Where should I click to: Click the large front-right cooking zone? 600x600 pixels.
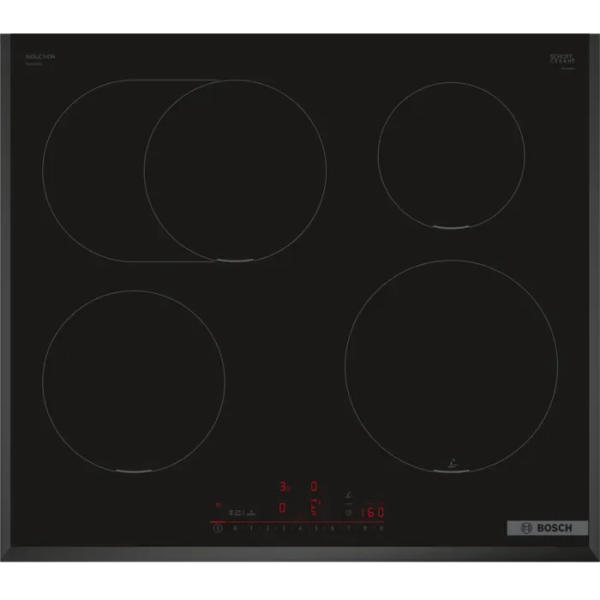pyautogui.click(x=451, y=365)
